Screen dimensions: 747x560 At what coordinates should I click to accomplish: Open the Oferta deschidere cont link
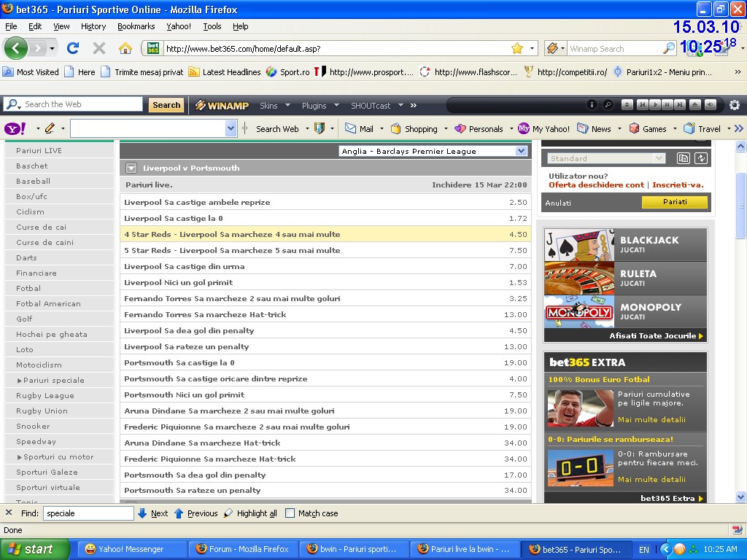(596, 184)
